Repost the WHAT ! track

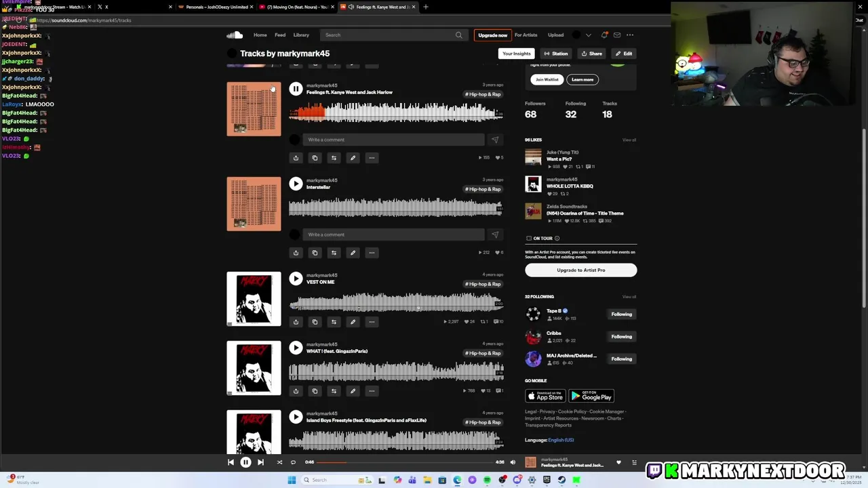tap(334, 391)
